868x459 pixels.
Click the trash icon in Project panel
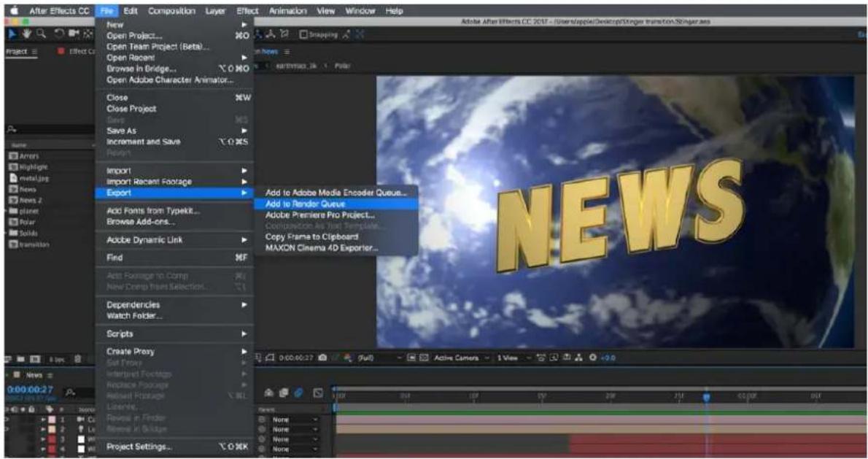pos(78,359)
